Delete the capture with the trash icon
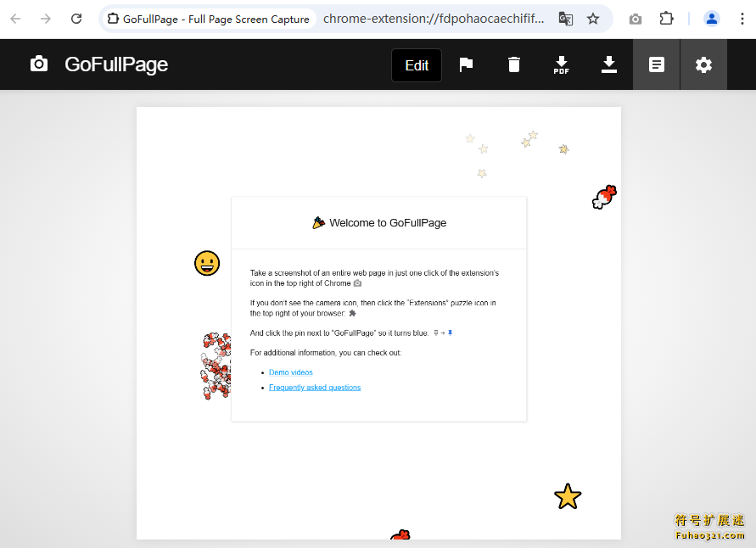Viewport: 756px width, 548px height. pos(514,64)
